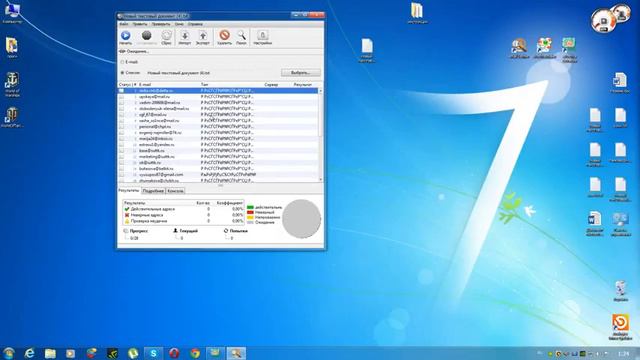Click the Сброс (Reset) toolbar icon
The height and width of the screenshot is (360, 640).
point(166,37)
